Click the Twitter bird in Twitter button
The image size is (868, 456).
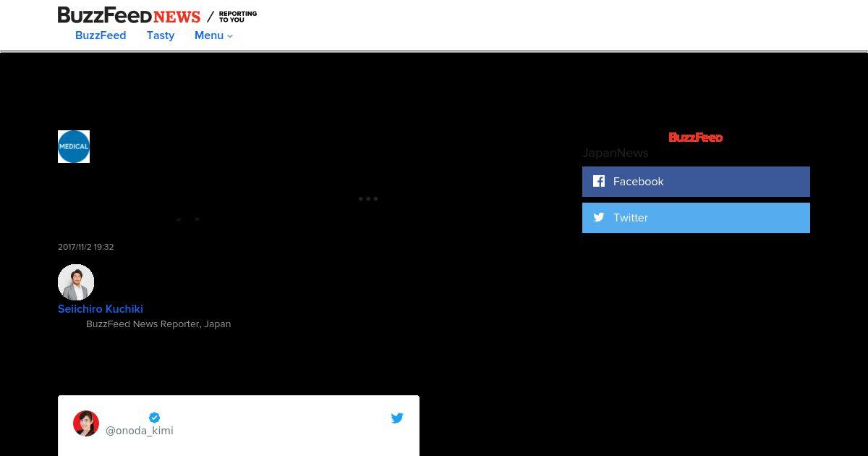pos(599,217)
